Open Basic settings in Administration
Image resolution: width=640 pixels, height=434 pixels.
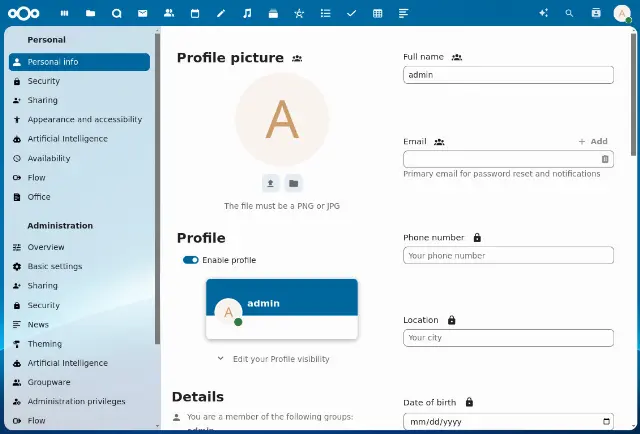(79, 266)
